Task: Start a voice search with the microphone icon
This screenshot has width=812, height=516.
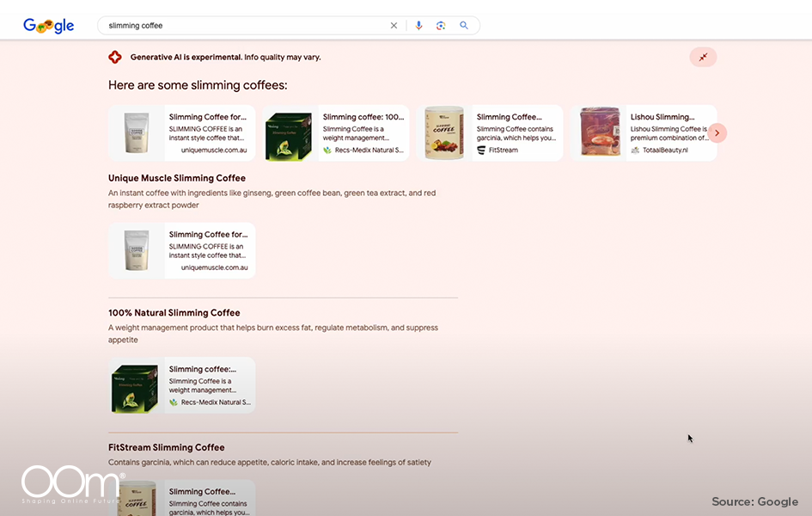Action: pos(418,25)
